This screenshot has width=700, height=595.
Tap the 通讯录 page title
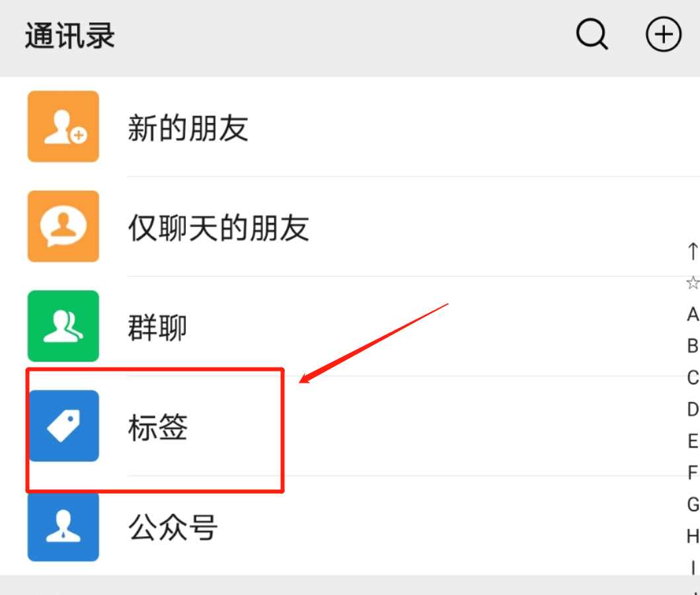tap(69, 35)
